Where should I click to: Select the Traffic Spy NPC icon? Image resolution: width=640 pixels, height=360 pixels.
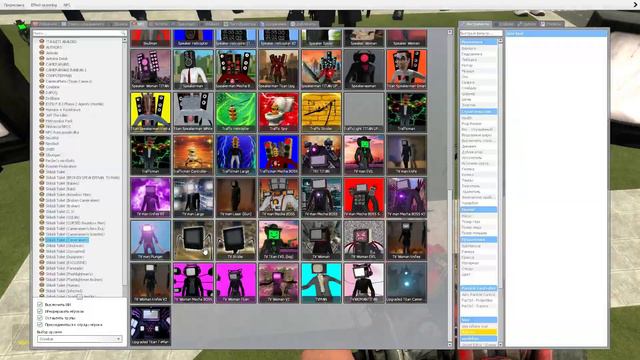(278, 112)
